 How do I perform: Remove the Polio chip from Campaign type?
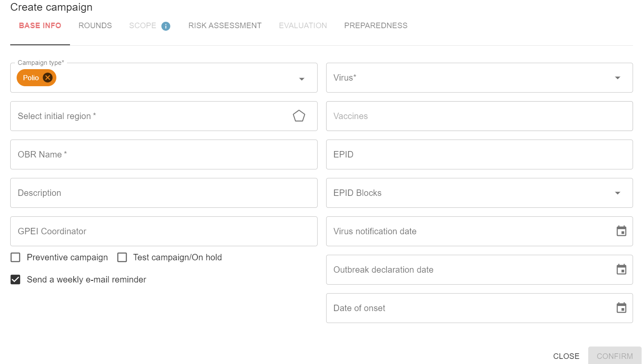tap(48, 78)
